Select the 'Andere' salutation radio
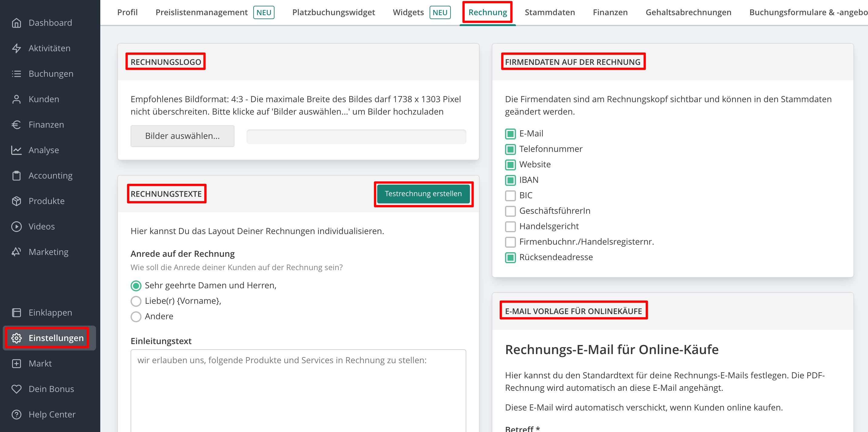Viewport: 868px width, 432px height. pyautogui.click(x=136, y=317)
